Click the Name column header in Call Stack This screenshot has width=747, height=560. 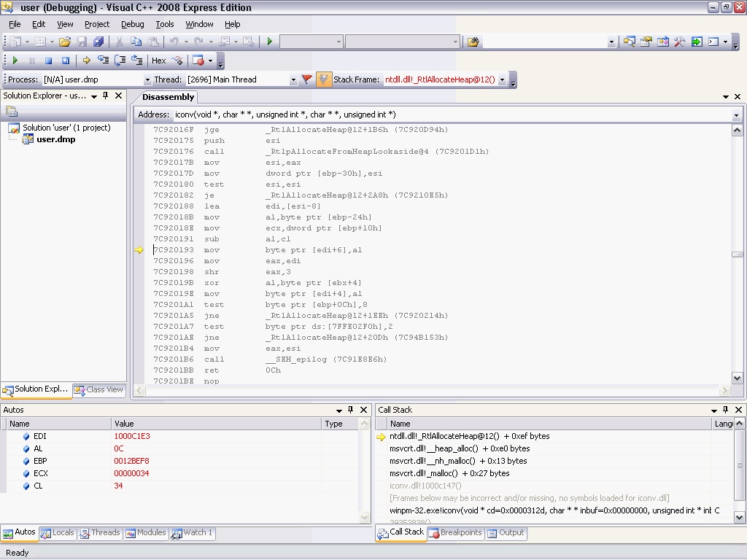click(549, 424)
